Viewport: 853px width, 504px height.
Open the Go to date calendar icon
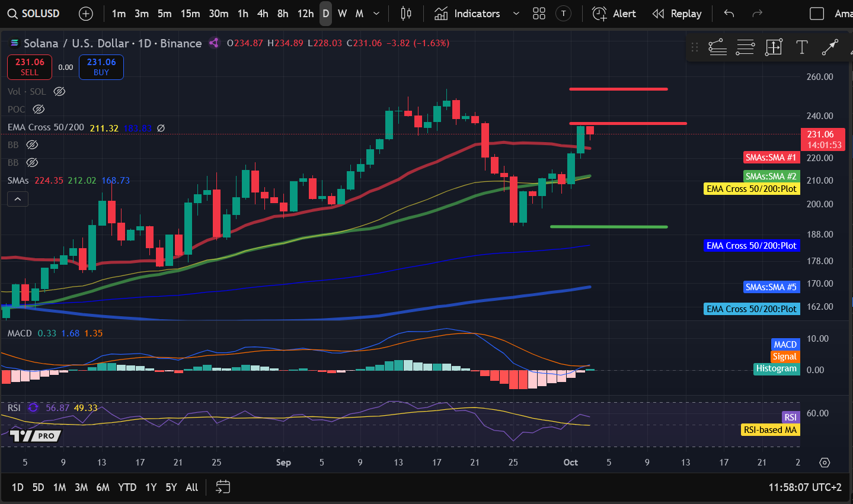point(223,487)
